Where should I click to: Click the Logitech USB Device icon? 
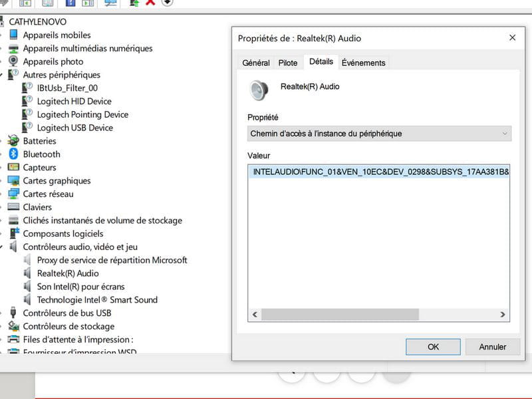coord(27,127)
